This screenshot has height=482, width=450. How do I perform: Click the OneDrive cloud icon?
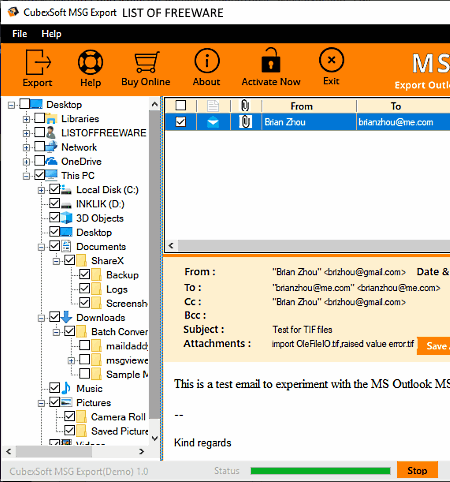click(x=51, y=161)
